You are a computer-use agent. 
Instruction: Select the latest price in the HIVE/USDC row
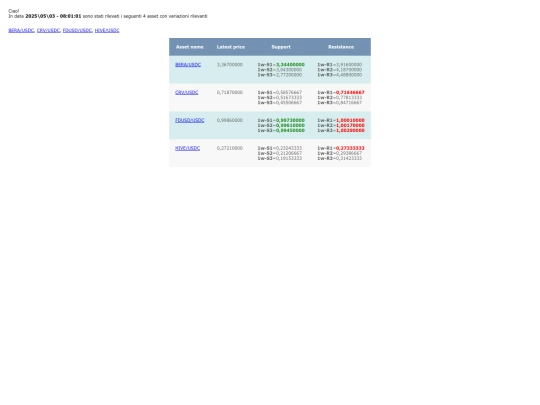(x=230, y=148)
